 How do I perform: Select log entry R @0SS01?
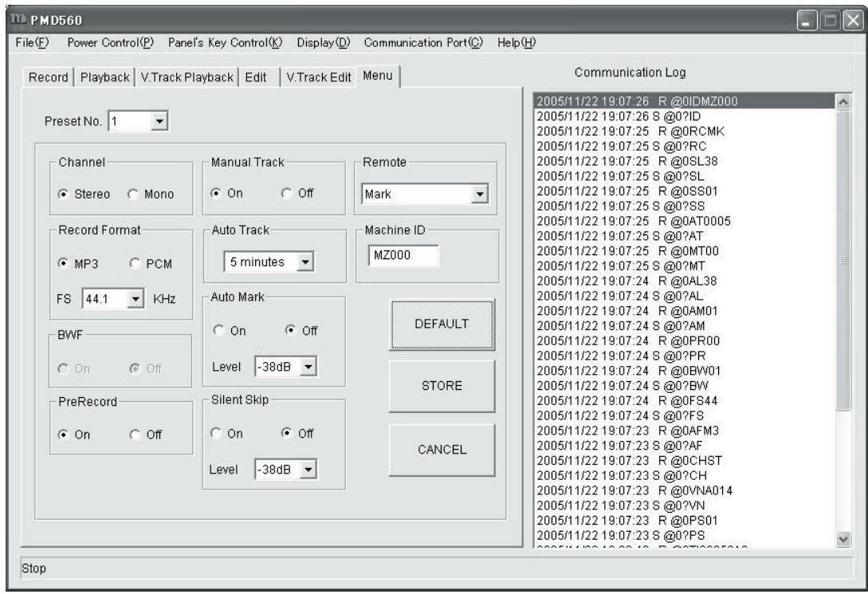point(685,191)
